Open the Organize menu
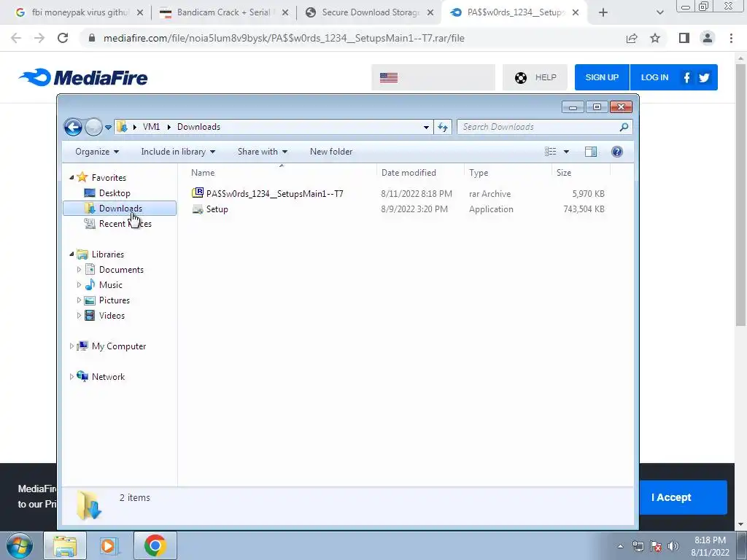This screenshot has width=747, height=560. (97, 152)
